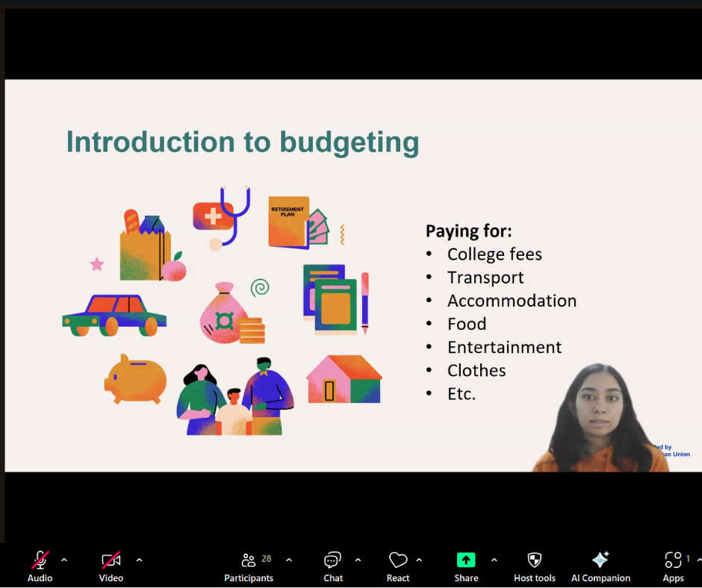
Task: Open the video options arrow beside Video
Action: [139, 560]
